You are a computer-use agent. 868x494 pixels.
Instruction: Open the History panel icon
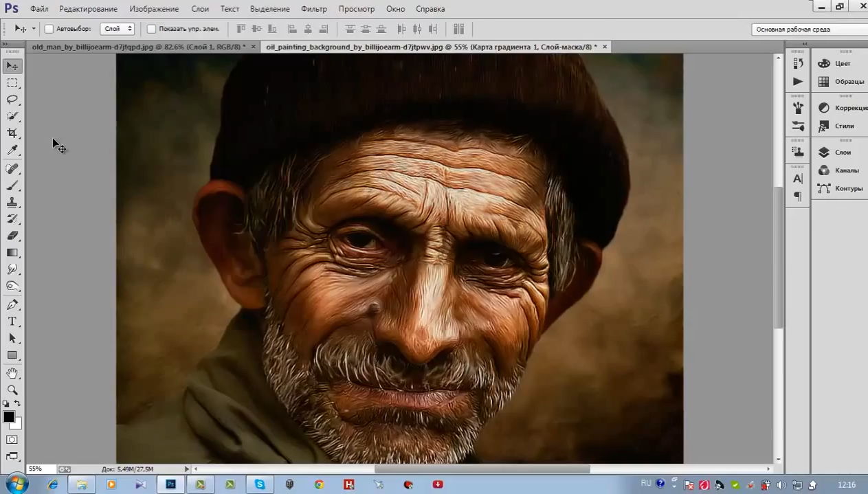(798, 63)
